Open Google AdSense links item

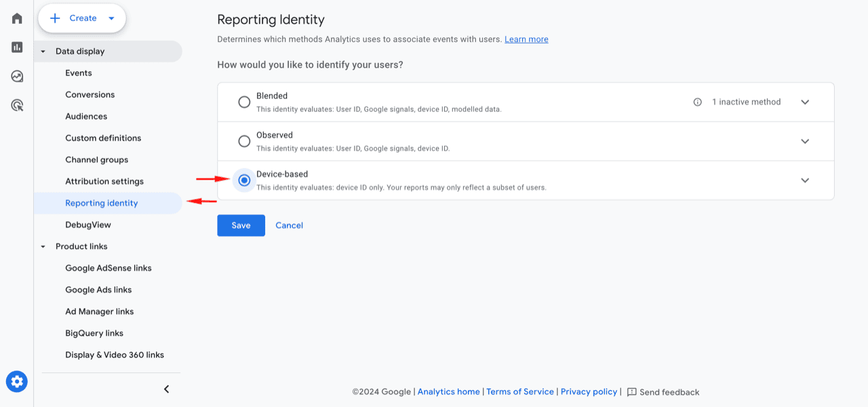click(x=108, y=269)
